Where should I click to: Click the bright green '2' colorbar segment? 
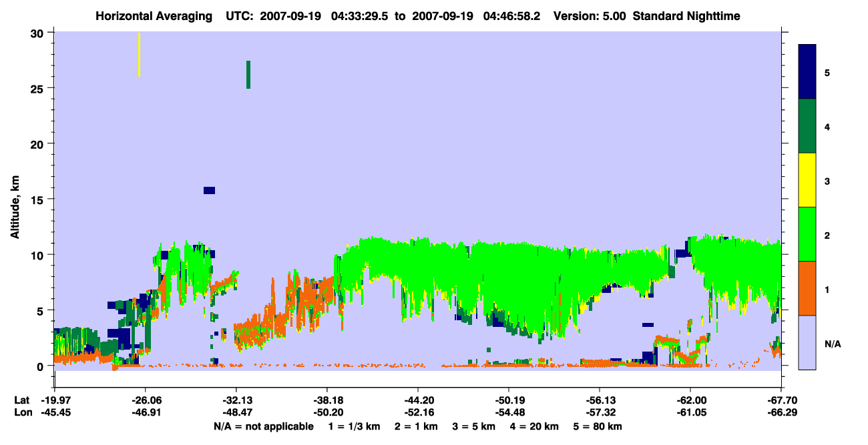point(807,234)
